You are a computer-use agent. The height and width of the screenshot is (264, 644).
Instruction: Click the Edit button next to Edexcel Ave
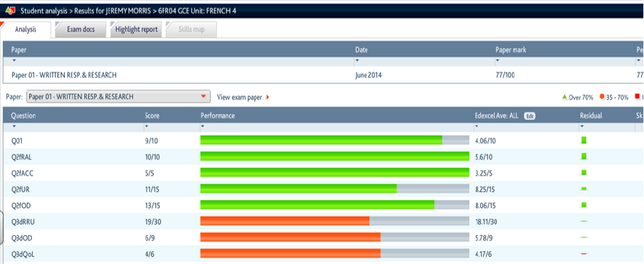(530, 116)
